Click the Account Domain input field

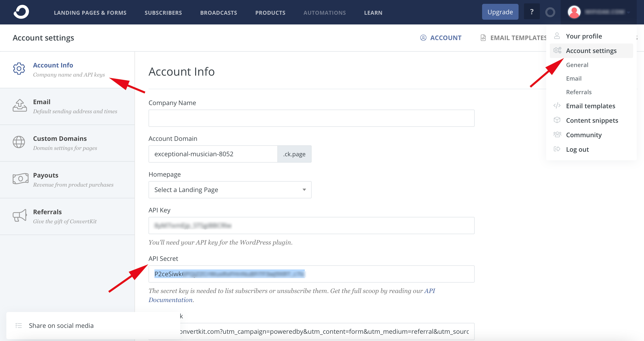coord(213,154)
